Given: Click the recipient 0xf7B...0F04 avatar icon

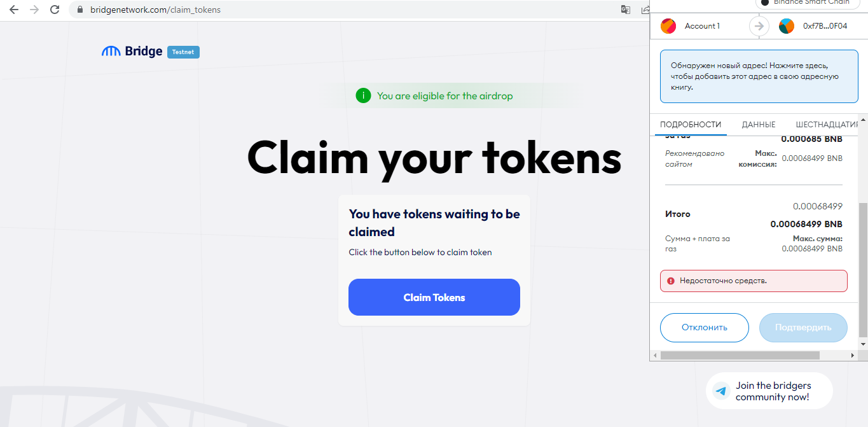Looking at the screenshot, I should pos(787,26).
